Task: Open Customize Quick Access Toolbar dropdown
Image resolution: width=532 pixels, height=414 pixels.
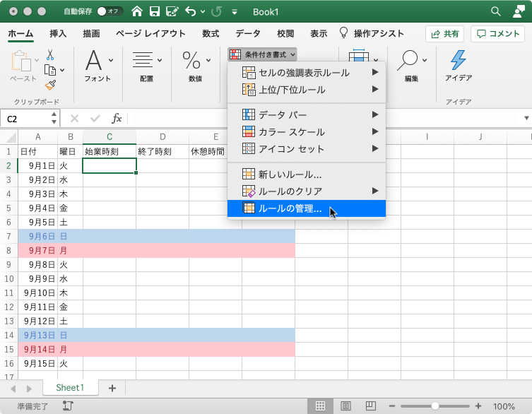Action: click(234, 12)
